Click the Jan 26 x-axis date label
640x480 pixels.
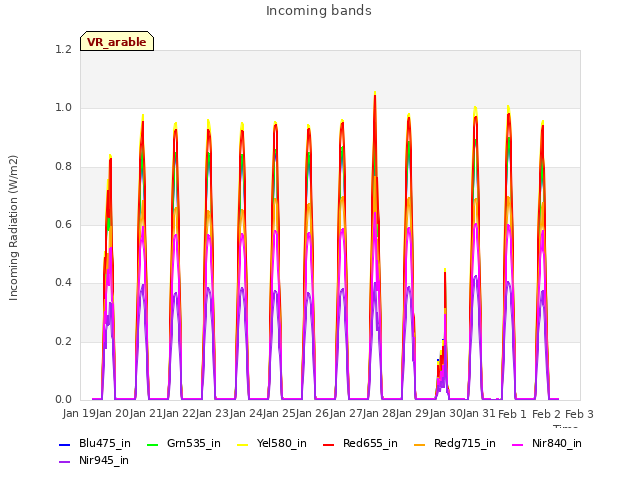point(313,413)
